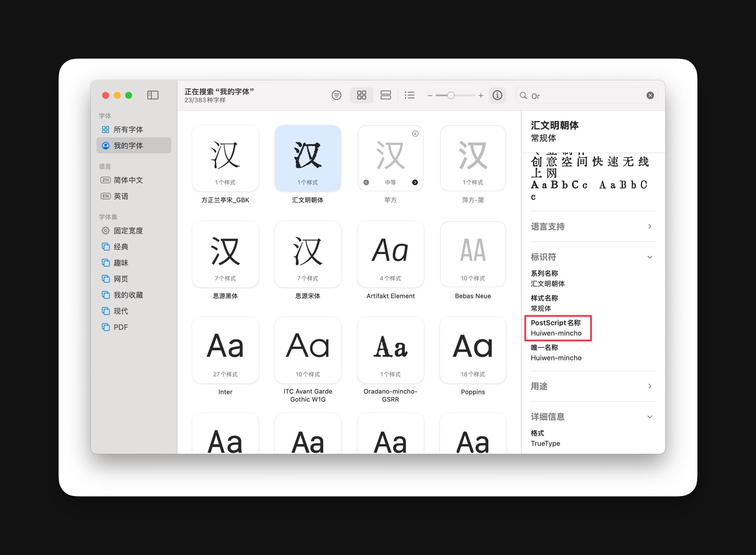
Task: Click the download icon on 苹方 card
Action: 415,133
